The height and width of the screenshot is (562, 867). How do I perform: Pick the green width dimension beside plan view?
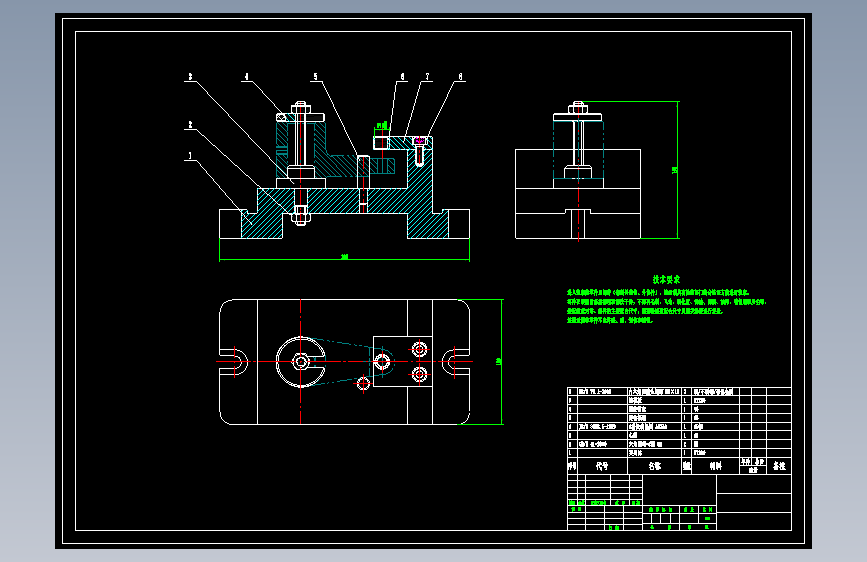point(499,362)
